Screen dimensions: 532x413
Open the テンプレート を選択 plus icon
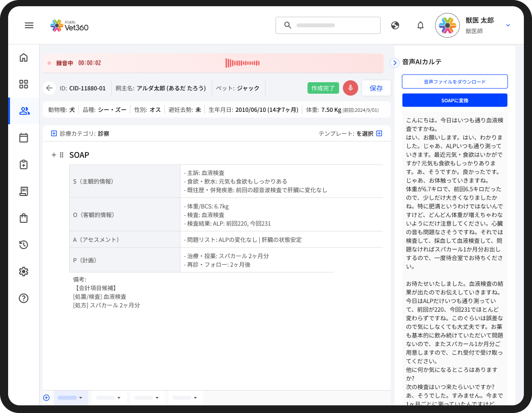[379, 133]
